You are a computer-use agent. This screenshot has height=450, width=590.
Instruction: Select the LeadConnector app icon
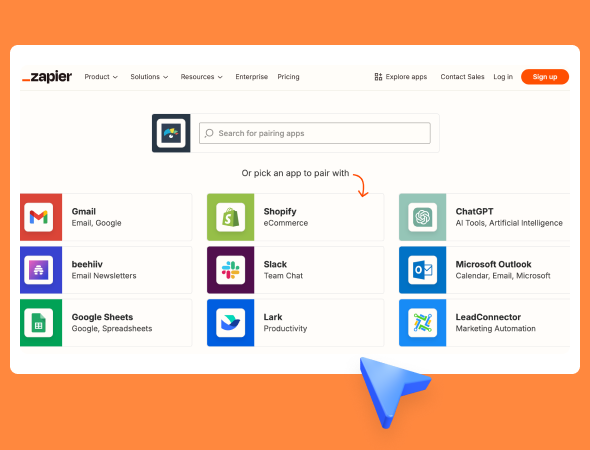[x=423, y=322]
